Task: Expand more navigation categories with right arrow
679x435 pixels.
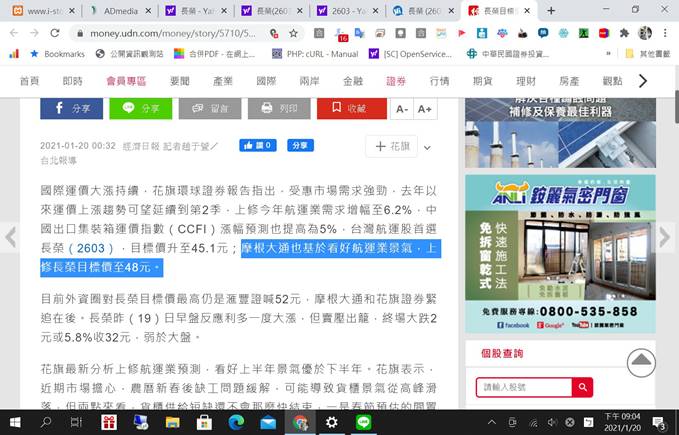Action: point(645,80)
